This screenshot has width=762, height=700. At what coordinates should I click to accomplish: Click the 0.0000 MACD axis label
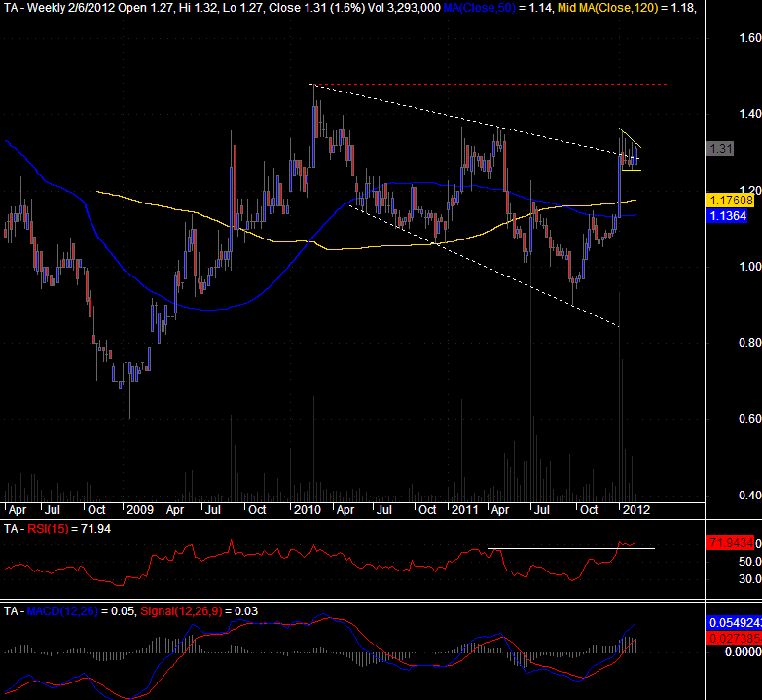(744, 652)
